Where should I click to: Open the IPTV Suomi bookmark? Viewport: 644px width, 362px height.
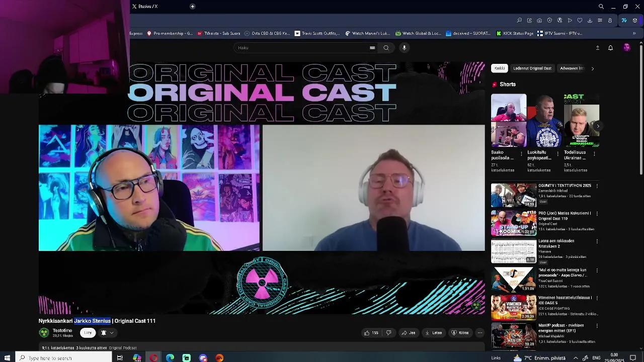point(559,34)
